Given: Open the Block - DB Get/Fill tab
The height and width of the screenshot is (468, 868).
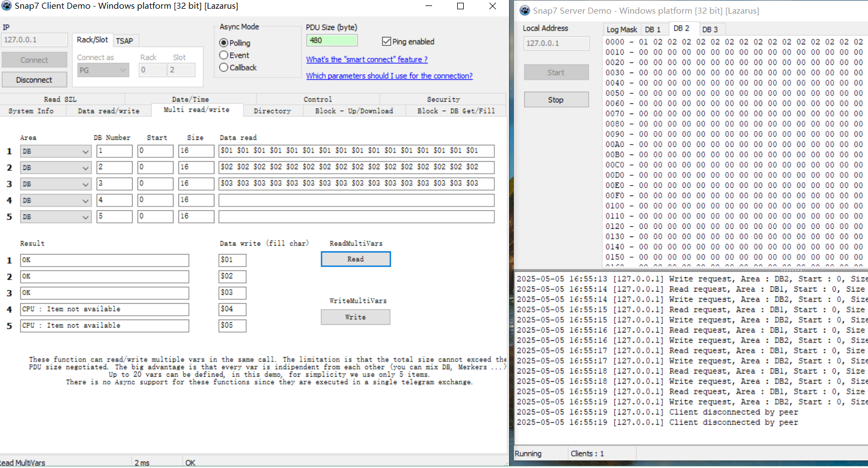Looking at the screenshot, I should [456, 111].
